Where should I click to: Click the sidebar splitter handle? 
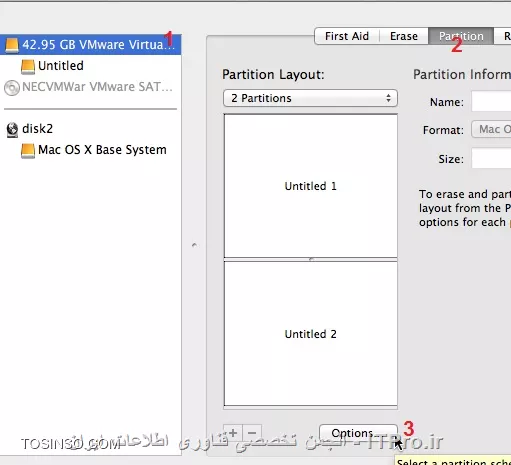coord(194,245)
